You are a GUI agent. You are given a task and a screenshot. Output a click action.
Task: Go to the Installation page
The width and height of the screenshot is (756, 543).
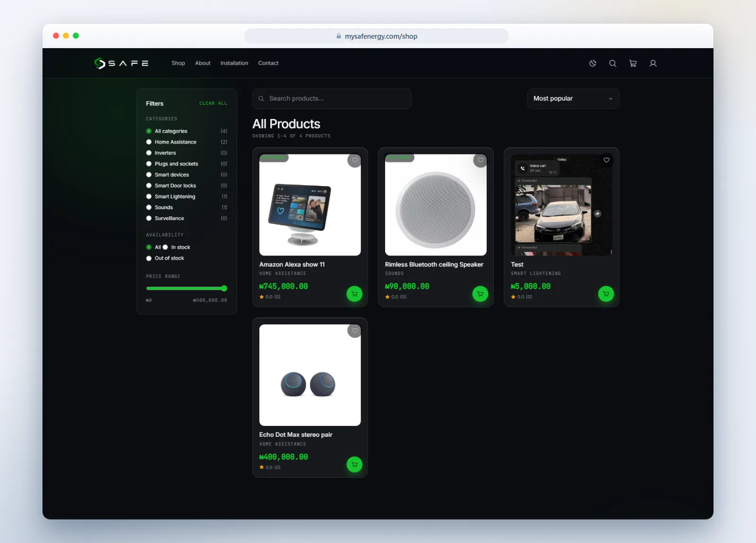(234, 63)
